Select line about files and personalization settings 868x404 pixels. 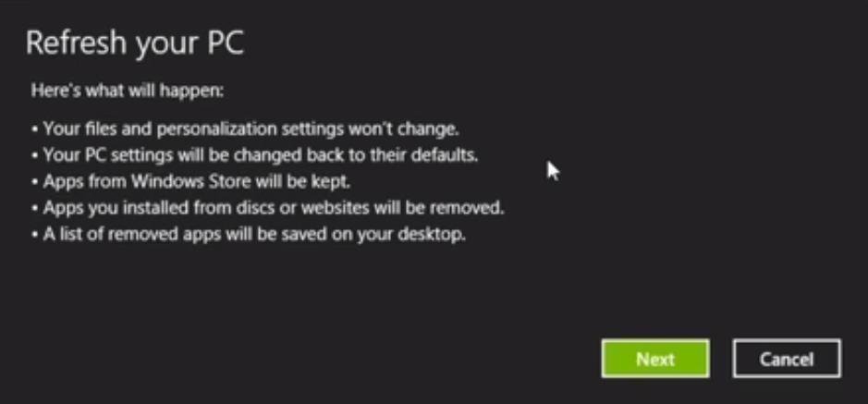(245, 129)
